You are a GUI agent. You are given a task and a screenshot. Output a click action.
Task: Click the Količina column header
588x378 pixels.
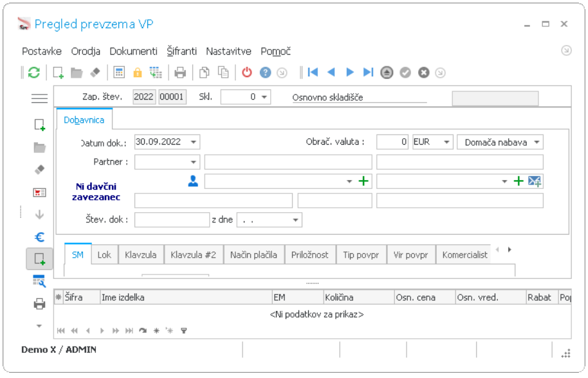[x=359, y=298]
